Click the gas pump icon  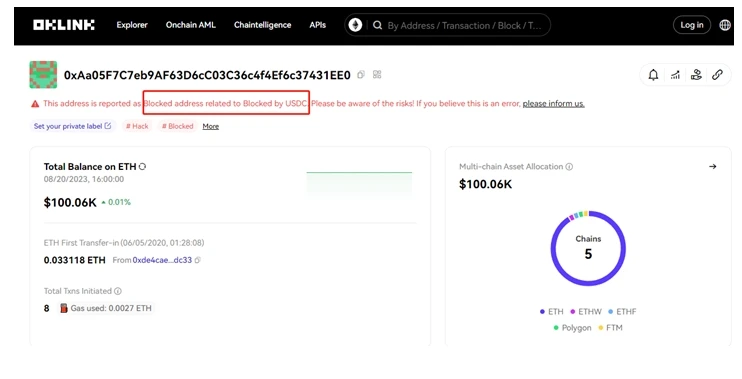click(63, 308)
